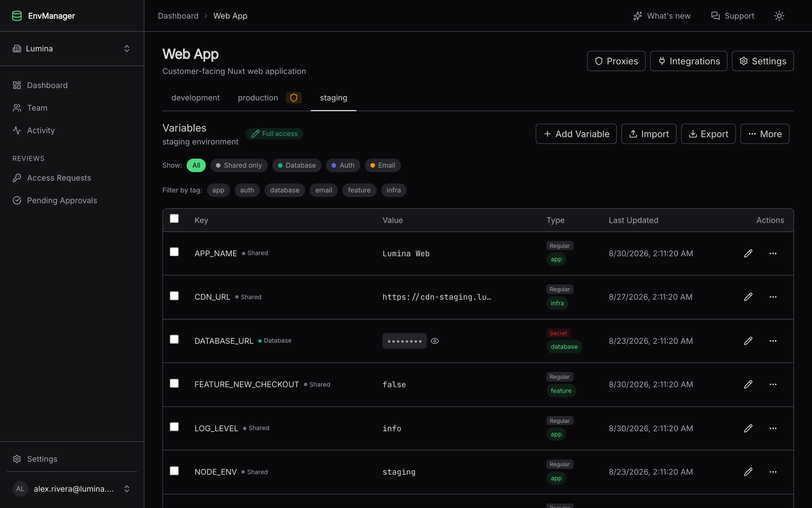Filter by email tag
812x508 pixels.
[x=323, y=190]
